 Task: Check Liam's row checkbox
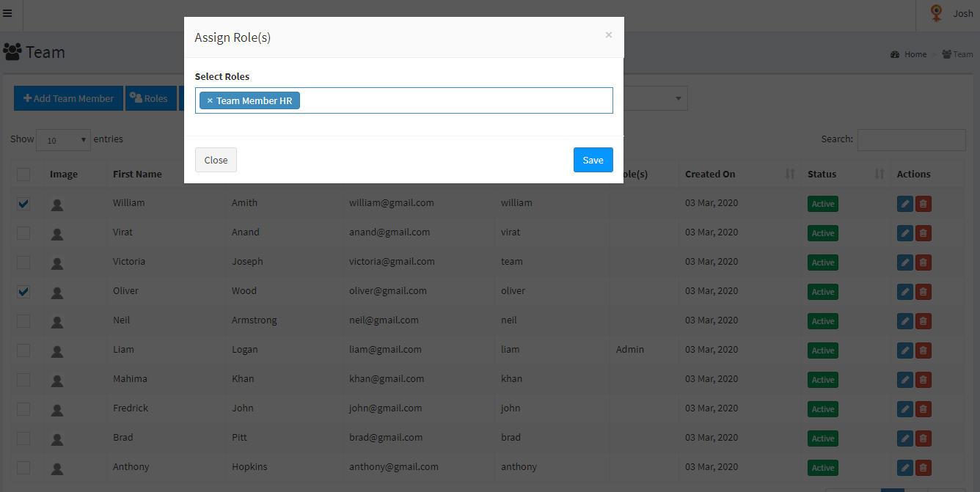(23, 350)
